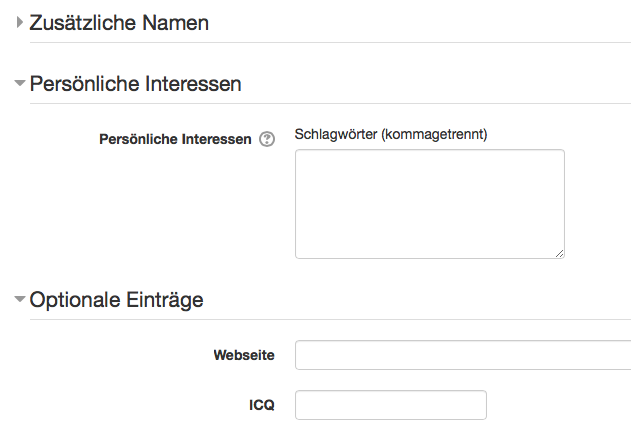This screenshot has height=425, width=631.
Task: Click the (kommagetrennt) hint text
Action: click(434, 134)
